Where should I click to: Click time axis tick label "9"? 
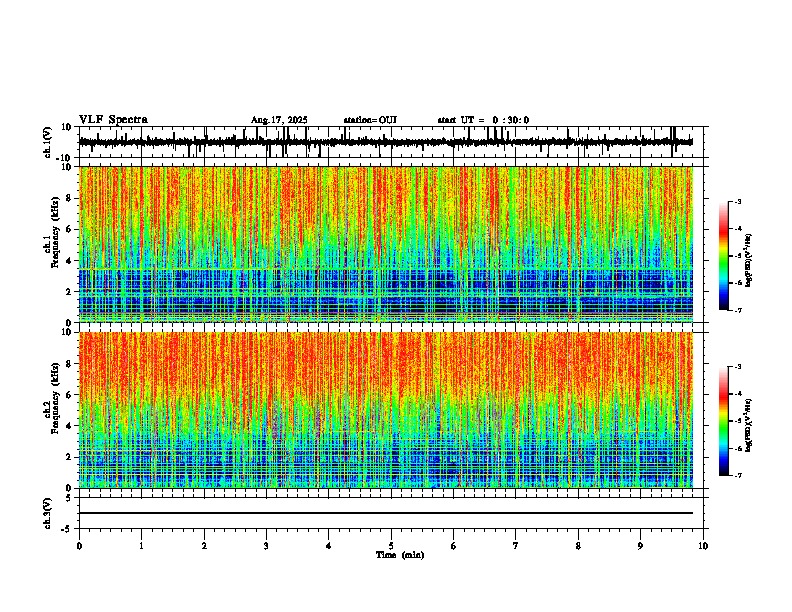pyautogui.click(x=640, y=546)
